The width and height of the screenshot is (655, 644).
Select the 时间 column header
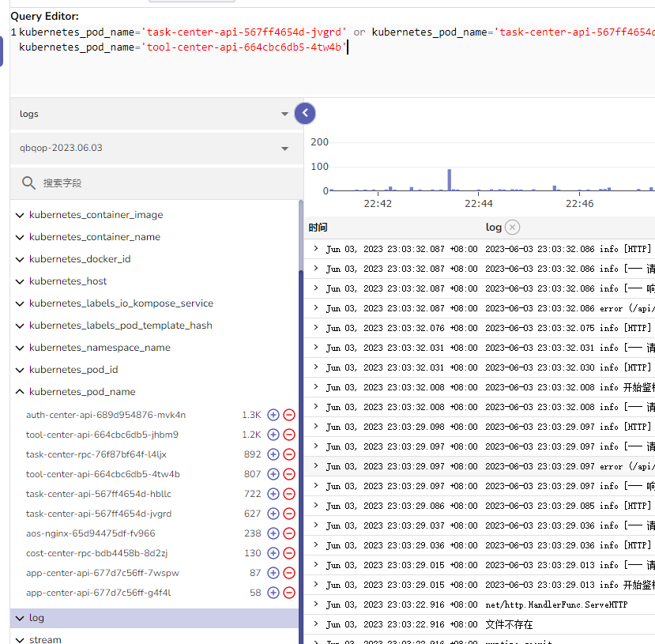pyautogui.click(x=318, y=227)
